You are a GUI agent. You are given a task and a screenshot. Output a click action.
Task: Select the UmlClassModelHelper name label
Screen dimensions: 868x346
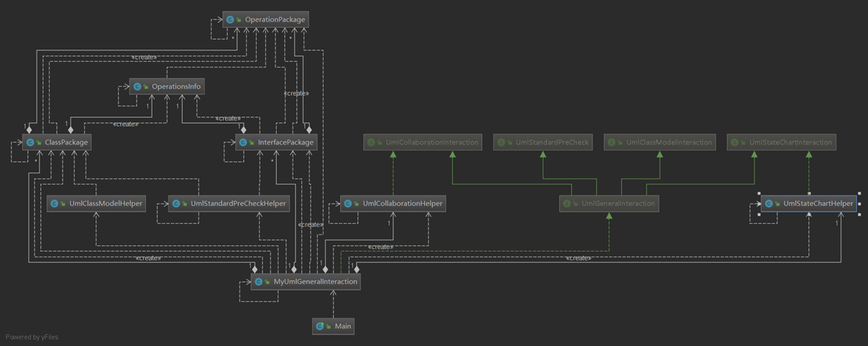tap(106, 204)
